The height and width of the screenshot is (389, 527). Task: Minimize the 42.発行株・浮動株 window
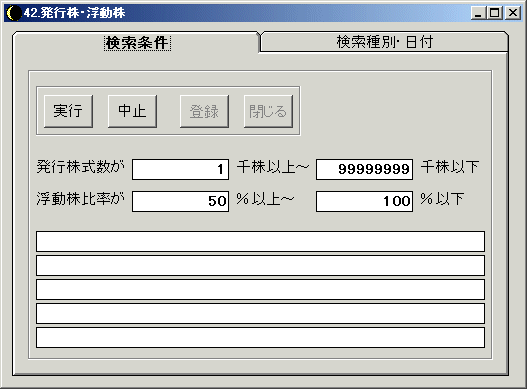tap(478, 13)
